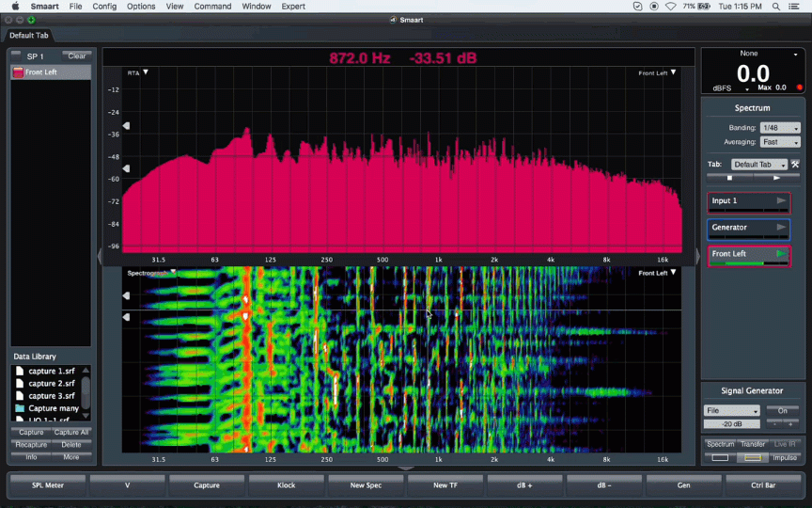Select the single-pane view layout icon
Image resolution: width=812 pixels, height=508 pixels.
[720, 458]
